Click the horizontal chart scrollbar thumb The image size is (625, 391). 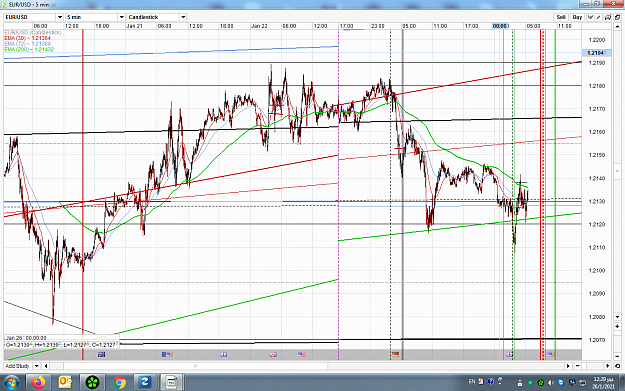pos(195,366)
